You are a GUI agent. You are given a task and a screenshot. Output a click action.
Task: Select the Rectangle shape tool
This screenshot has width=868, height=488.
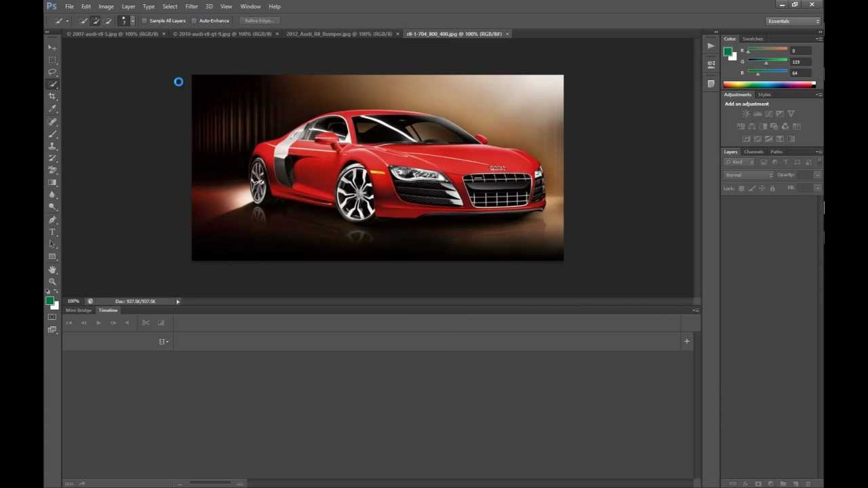(x=52, y=257)
